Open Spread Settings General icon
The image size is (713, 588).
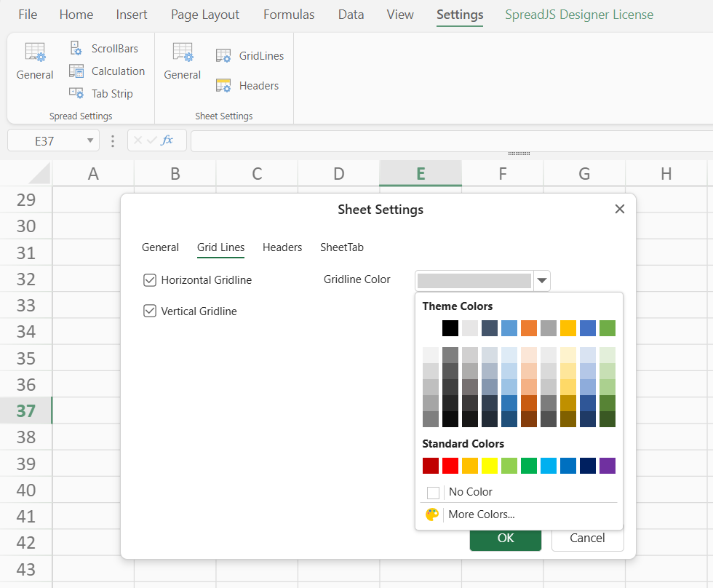pyautogui.click(x=35, y=52)
